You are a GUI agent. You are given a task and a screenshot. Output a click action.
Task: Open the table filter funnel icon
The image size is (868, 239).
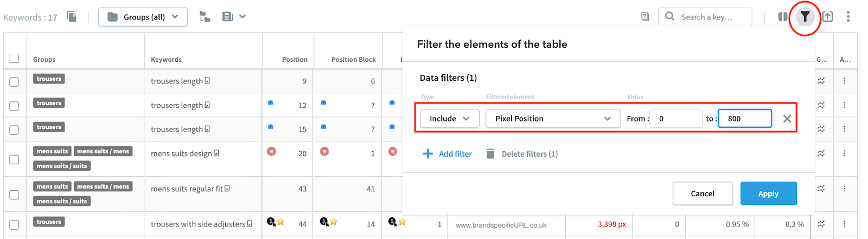(805, 17)
